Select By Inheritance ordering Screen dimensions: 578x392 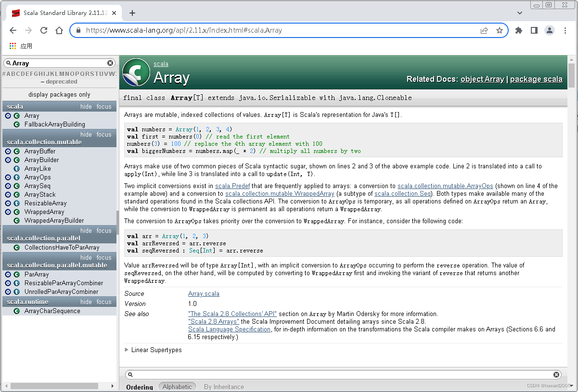click(224, 387)
